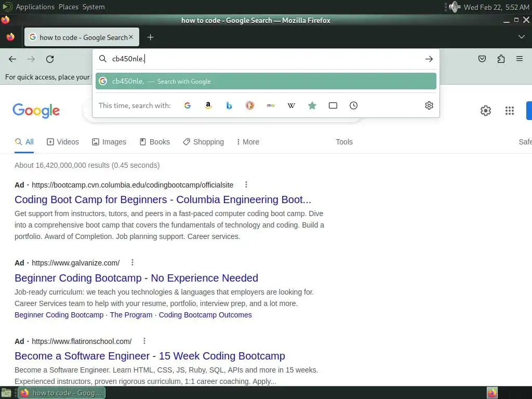
Task: Search this time with Bing icon
Action: click(x=229, y=105)
